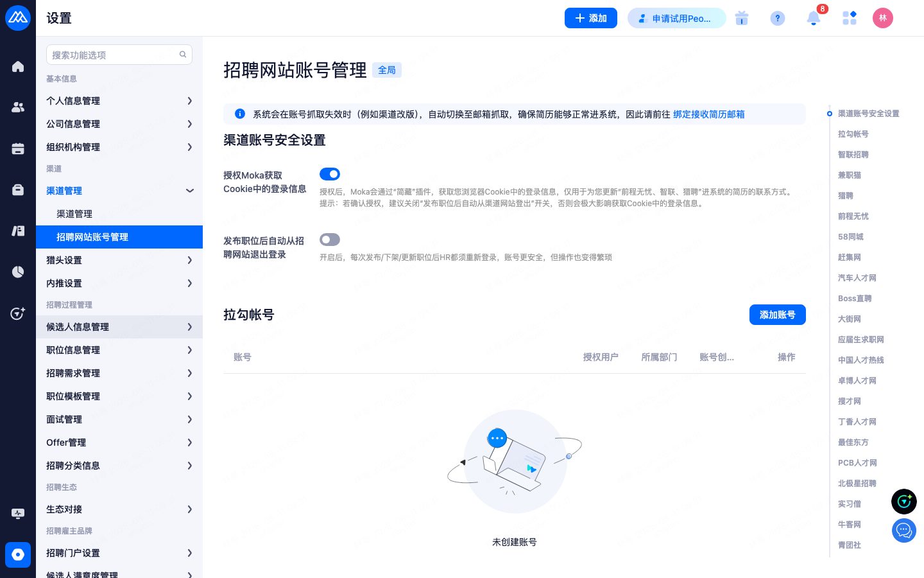This screenshot has height=578, width=924.
Task: Click the Moka logo icon
Action: (18, 18)
